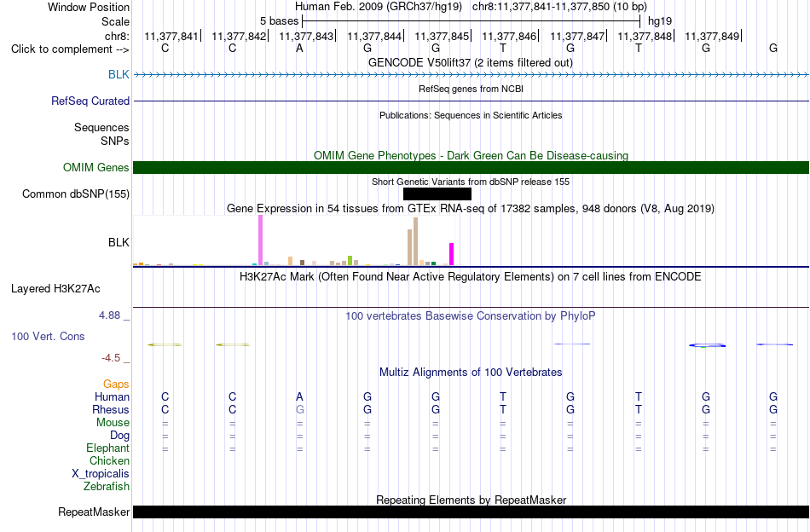This screenshot has height=532, width=810.
Task: Click the "Elephant" species label
Action: [x=108, y=448]
